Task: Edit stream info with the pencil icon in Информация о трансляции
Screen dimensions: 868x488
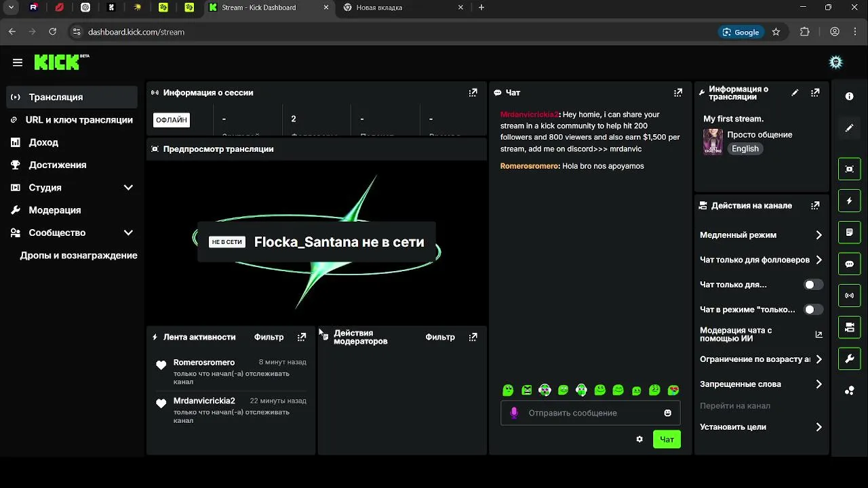Action: (x=795, y=93)
